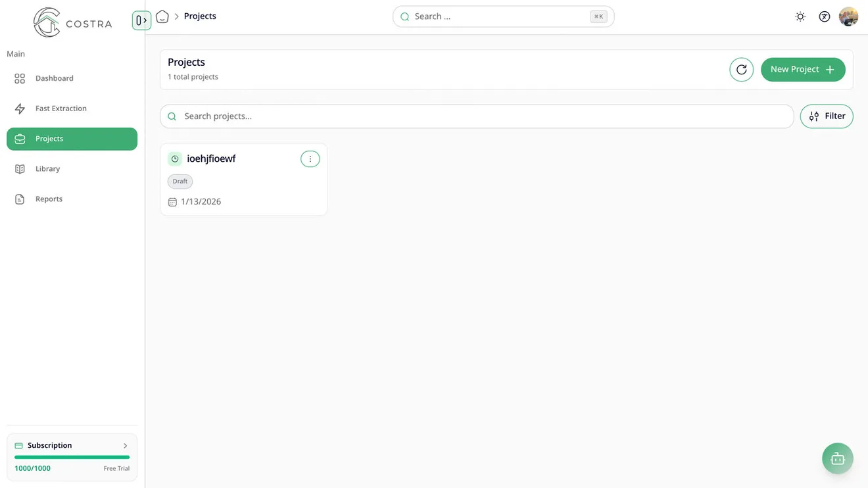
Task: Focus the Search projects field
Action: [x=477, y=116]
